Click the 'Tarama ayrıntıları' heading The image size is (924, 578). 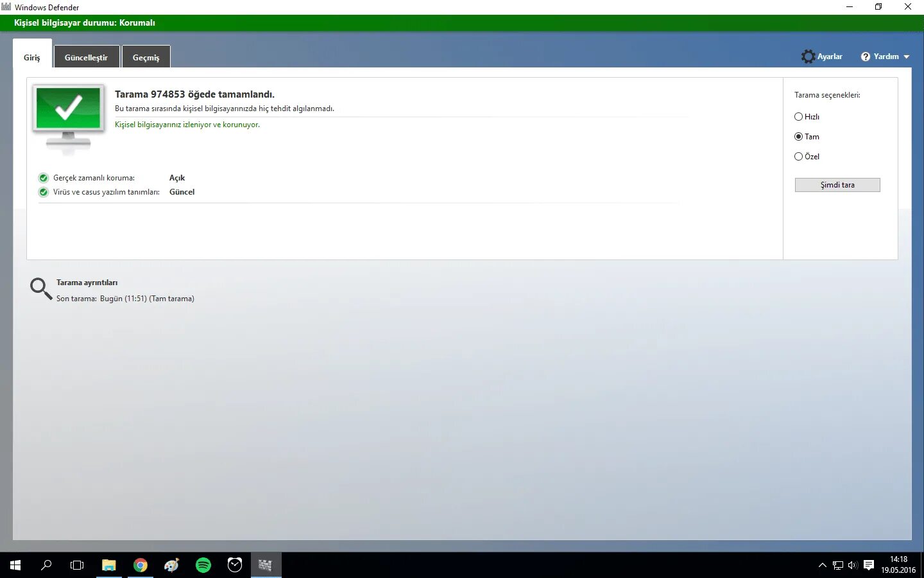click(87, 283)
